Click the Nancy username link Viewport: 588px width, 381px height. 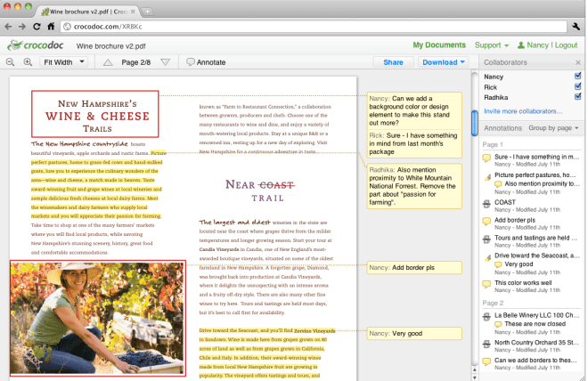tap(537, 45)
